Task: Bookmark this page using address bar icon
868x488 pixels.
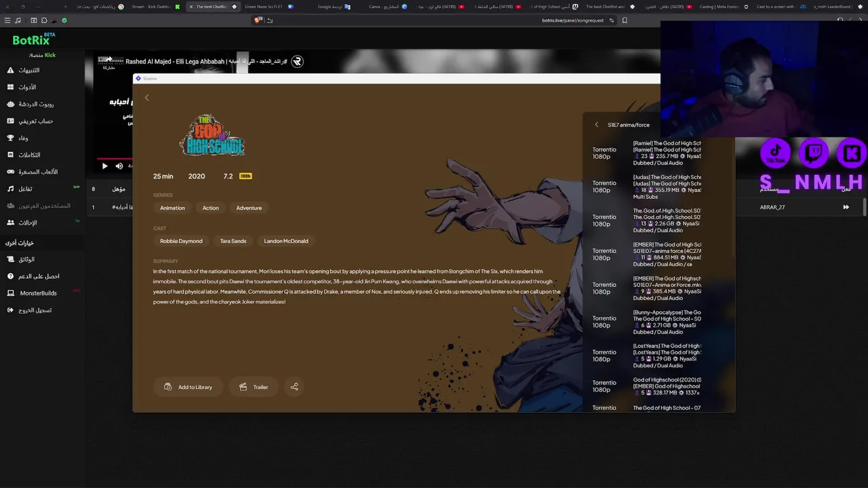Action: point(625,20)
